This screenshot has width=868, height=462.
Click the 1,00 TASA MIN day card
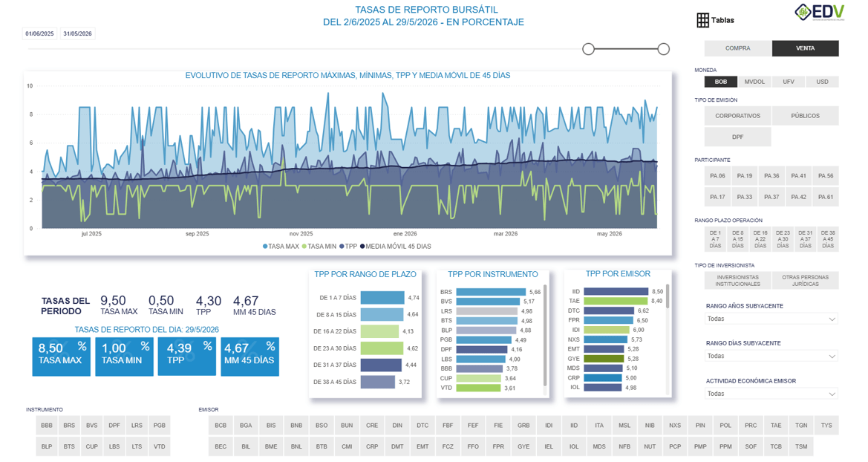point(124,357)
